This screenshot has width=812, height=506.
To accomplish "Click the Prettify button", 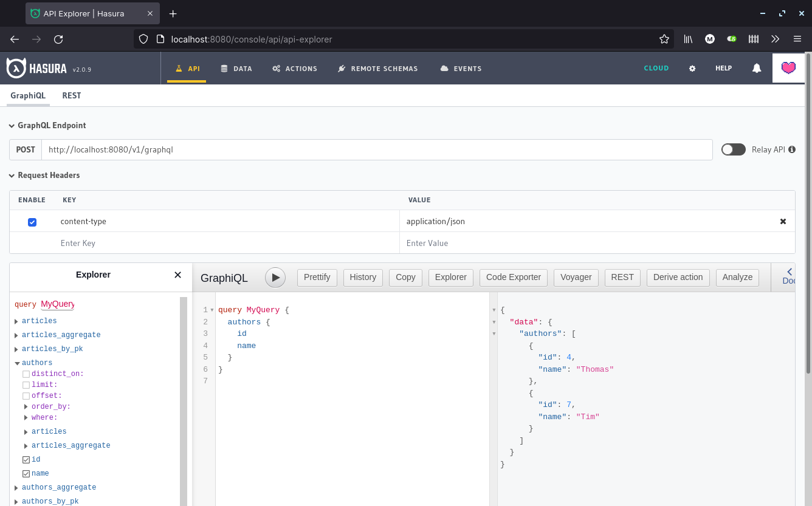I will click(317, 278).
